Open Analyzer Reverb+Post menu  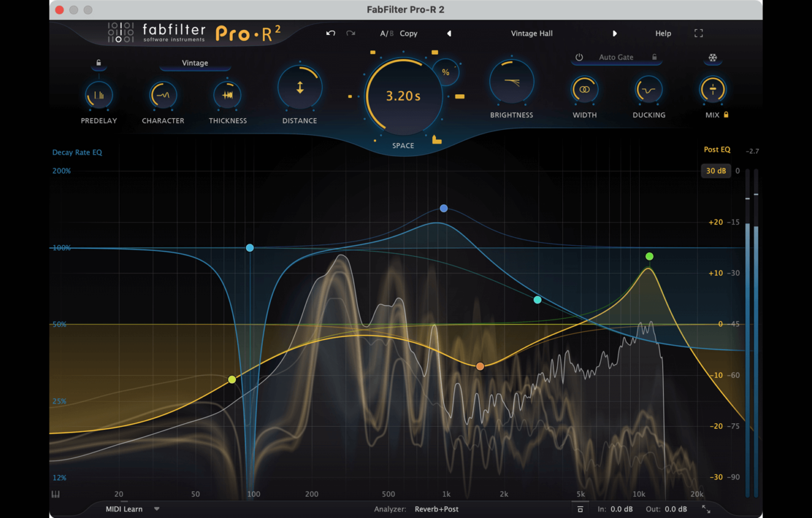437,509
